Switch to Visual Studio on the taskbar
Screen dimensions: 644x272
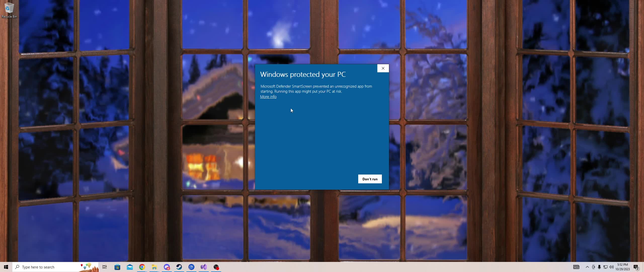[204, 267]
